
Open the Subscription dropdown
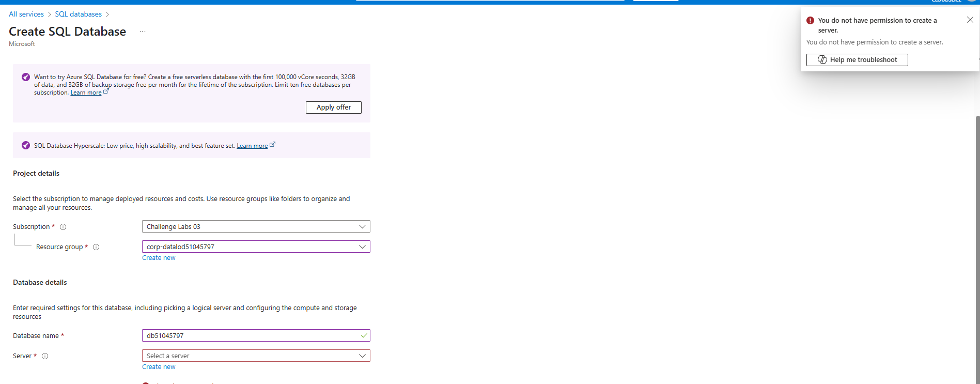click(256, 226)
